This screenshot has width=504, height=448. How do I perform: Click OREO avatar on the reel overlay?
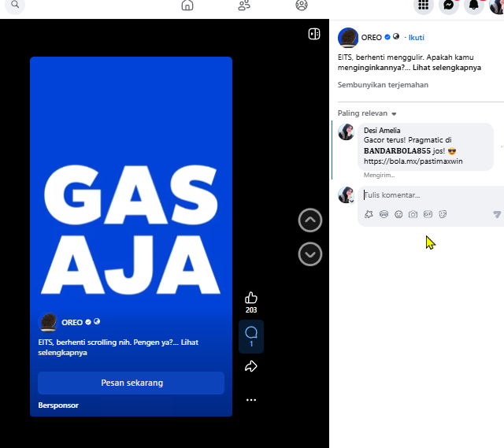[x=48, y=322]
